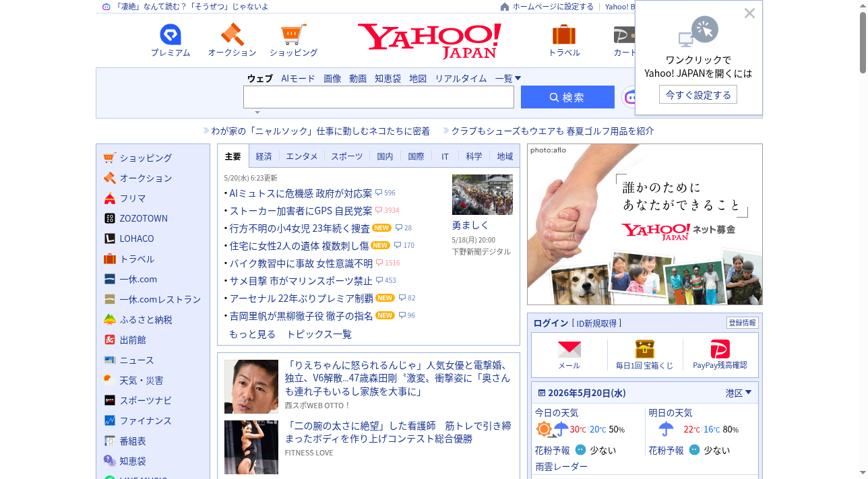Click the 検索 search button
The width and height of the screenshot is (868, 479).
[x=567, y=97]
